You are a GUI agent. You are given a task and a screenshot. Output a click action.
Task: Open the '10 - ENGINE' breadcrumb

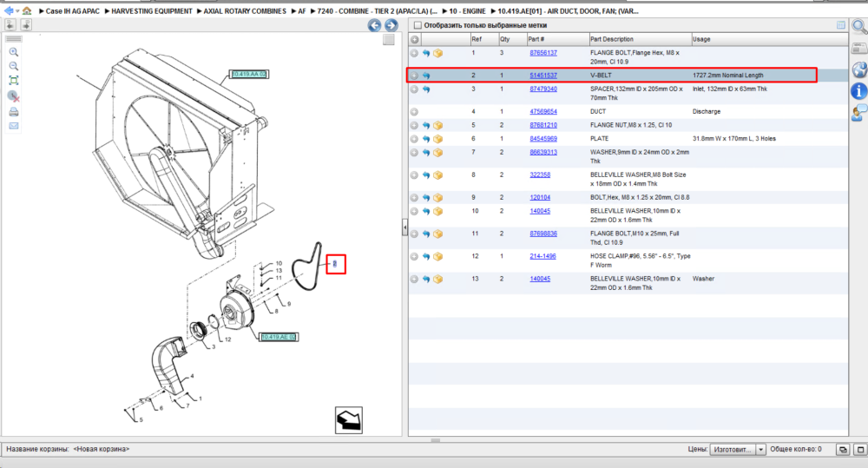pos(467,11)
